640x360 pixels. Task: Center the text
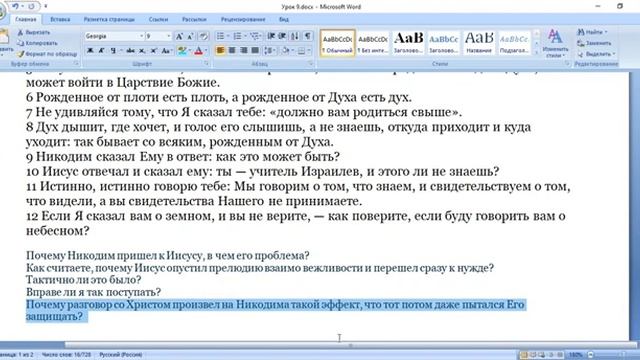[232, 51]
